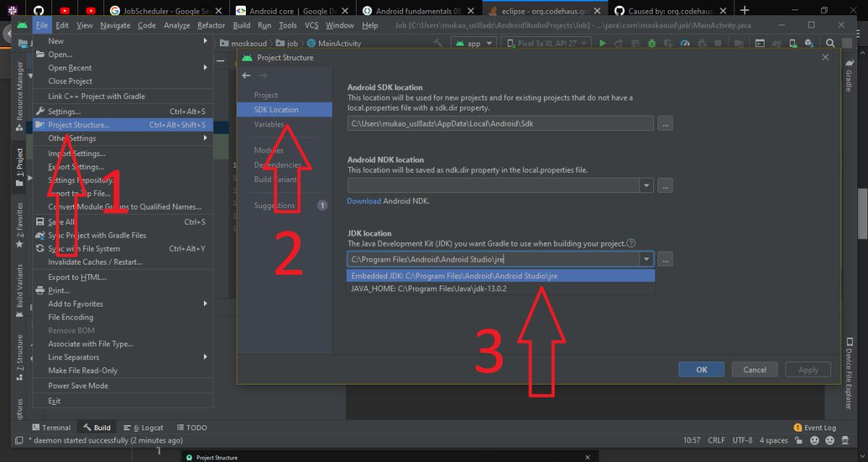Click the Android SDK location path field
Screen dimensions: 868x462
pyautogui.click(x=501, y=123)
